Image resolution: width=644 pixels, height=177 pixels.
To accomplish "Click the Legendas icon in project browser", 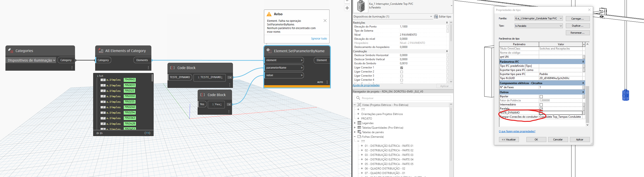I will coord(359,123).
